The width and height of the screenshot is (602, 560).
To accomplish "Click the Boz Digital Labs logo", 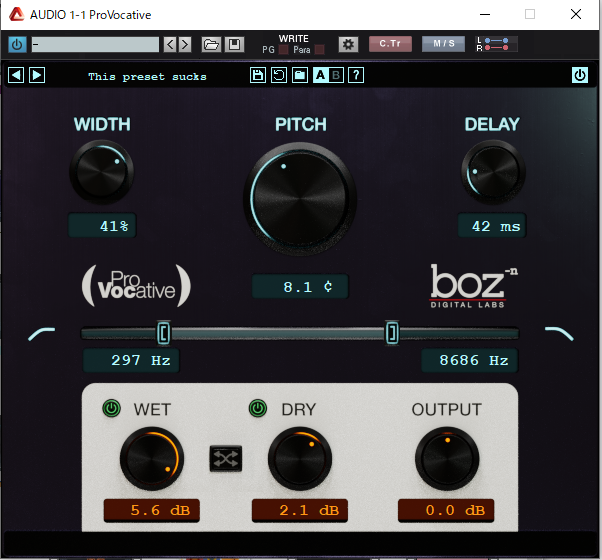I will tap(474, 286).
